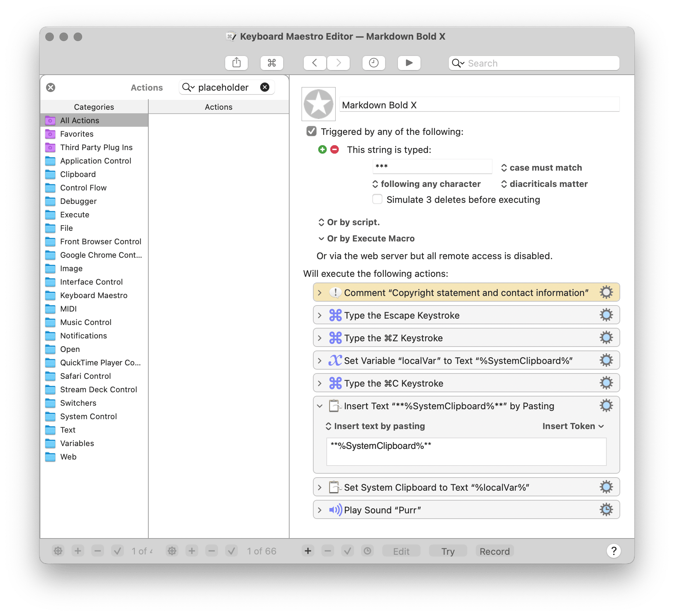Open the Insert text by pasting popup
This screenshot has height=616, width=674.
coord(375,426)
